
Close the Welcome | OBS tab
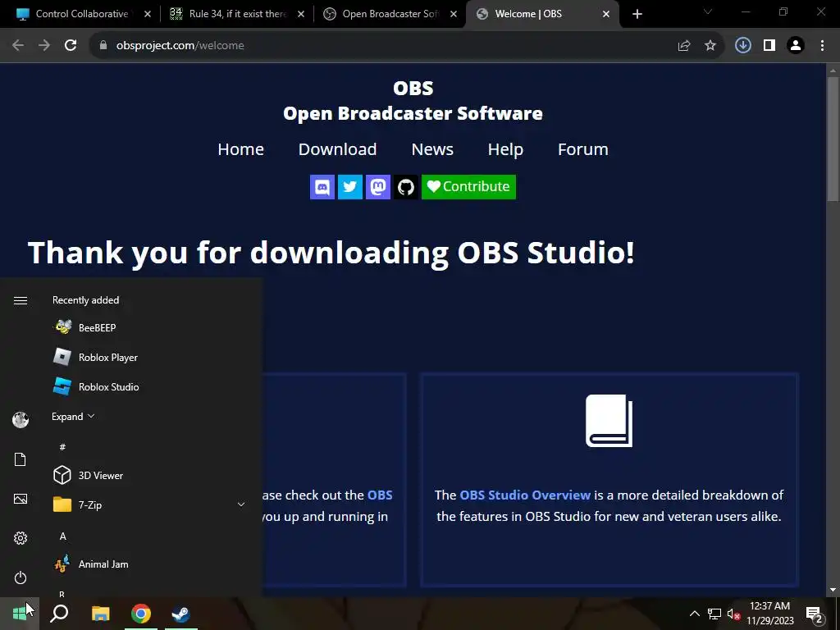606,14
